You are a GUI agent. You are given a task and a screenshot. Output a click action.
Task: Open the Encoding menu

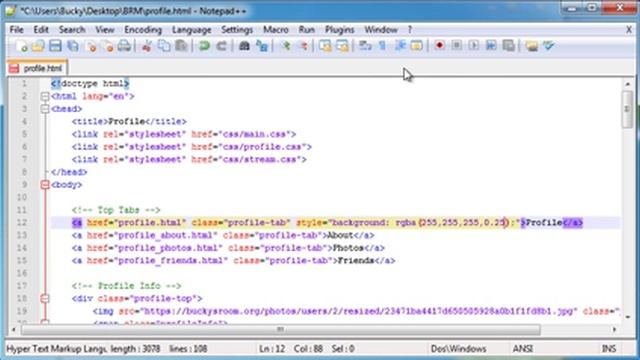(143, 30)
